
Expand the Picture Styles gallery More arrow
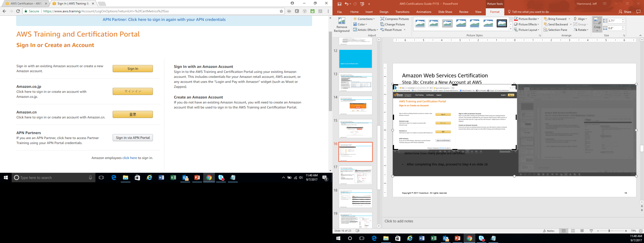(511, 29)
